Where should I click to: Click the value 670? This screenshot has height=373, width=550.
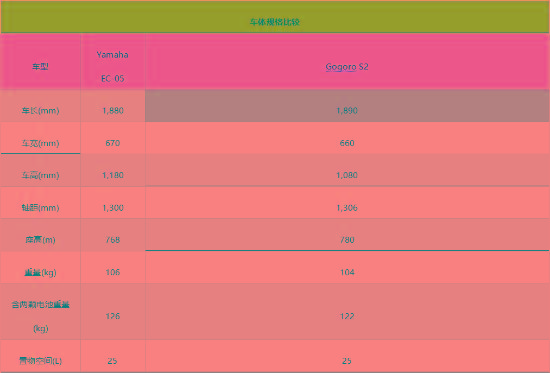(x=113, y=143)
